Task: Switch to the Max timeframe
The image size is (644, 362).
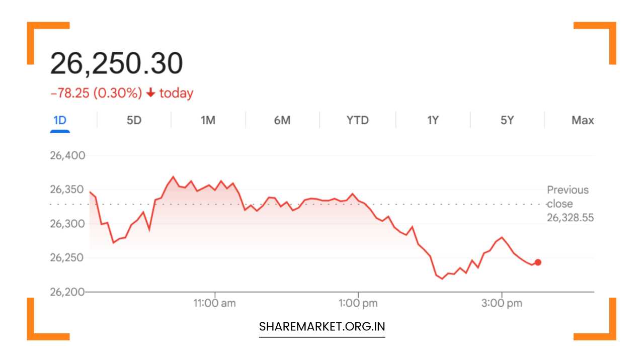Action: tap(582, 120)
